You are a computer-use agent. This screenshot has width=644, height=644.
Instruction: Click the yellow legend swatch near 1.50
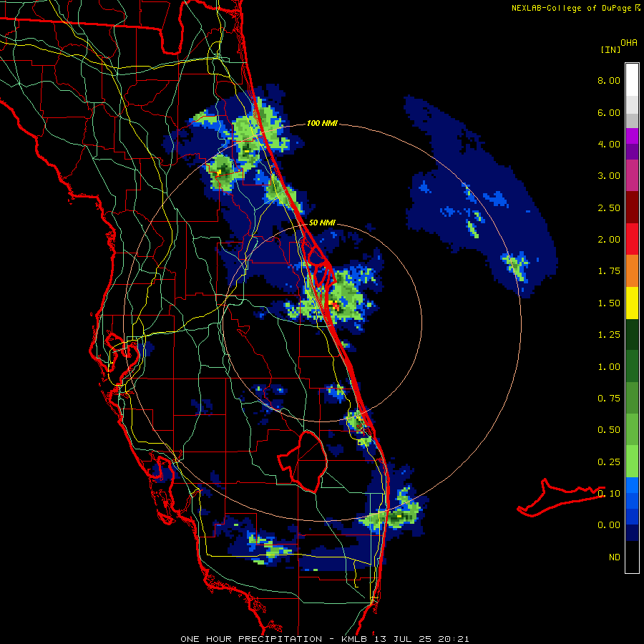[632, 303]
